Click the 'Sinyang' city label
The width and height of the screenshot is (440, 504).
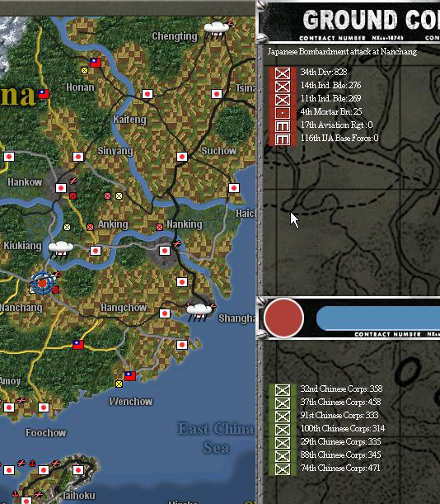[115, 151]
